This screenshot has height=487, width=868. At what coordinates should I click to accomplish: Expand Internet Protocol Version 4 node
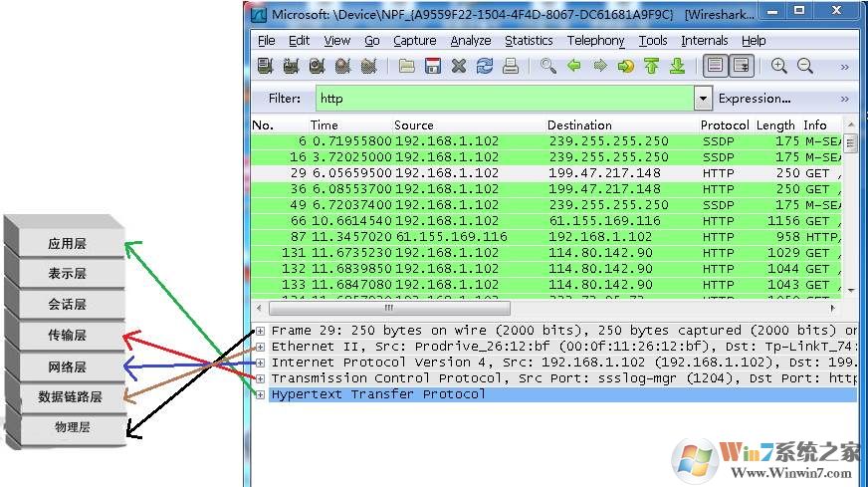click(260, 363)
